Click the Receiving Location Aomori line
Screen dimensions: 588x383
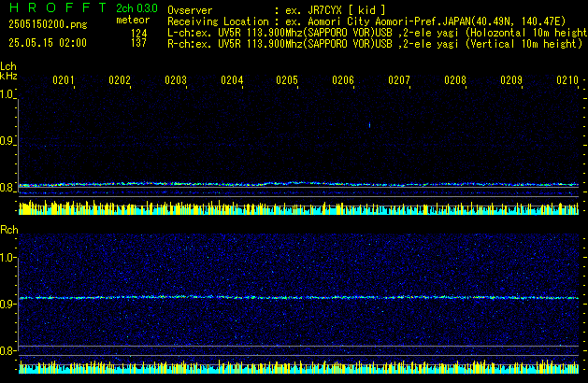(x=366, y=21)
